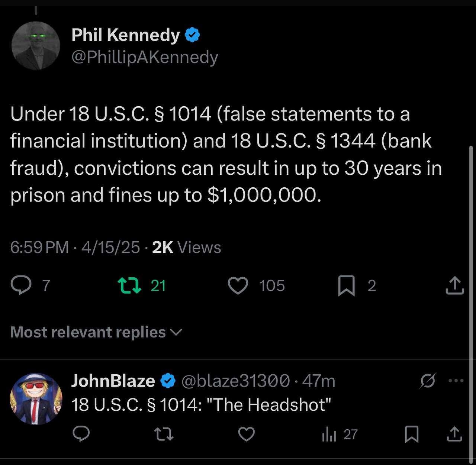Image resolution: width=476 pixels, height=465 pixels.
Task: View analytics showing 27 views on reply
Action: pyautogui.click(x=340, y=434)
